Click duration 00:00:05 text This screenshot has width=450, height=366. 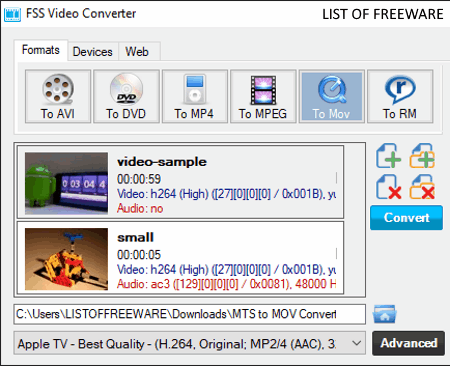click(x=139, y=255)
